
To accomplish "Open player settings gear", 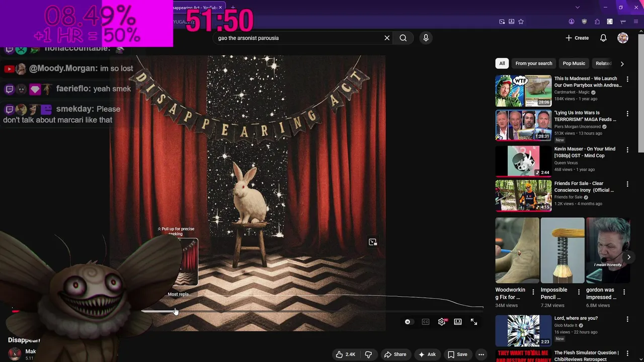I will coord(442,322).
